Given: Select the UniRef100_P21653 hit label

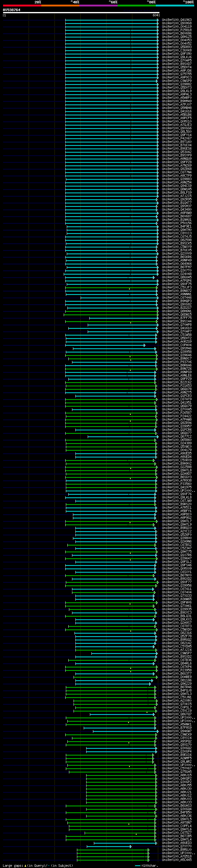Looking at the screenshot, I should coord(177,386).
